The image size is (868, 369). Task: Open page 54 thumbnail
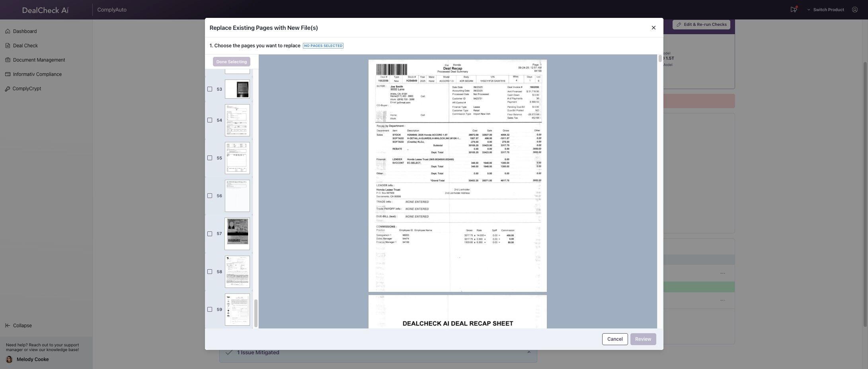coord(237,120)
